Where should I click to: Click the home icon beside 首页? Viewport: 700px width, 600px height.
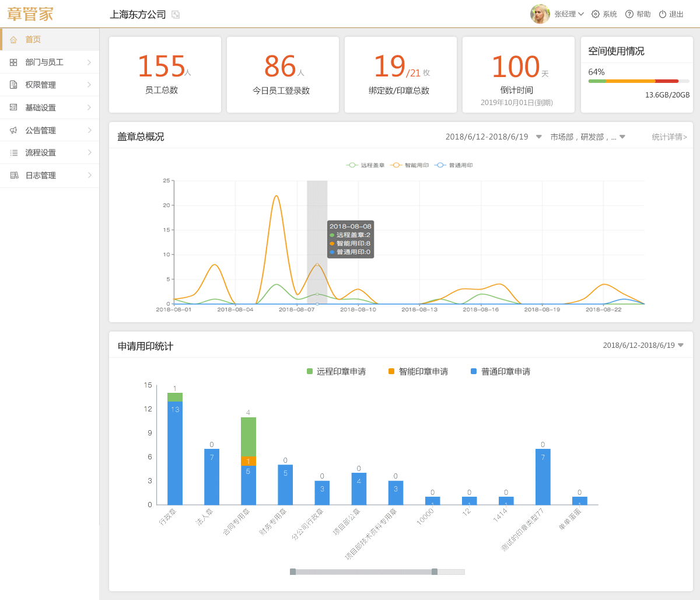point(13,40)
